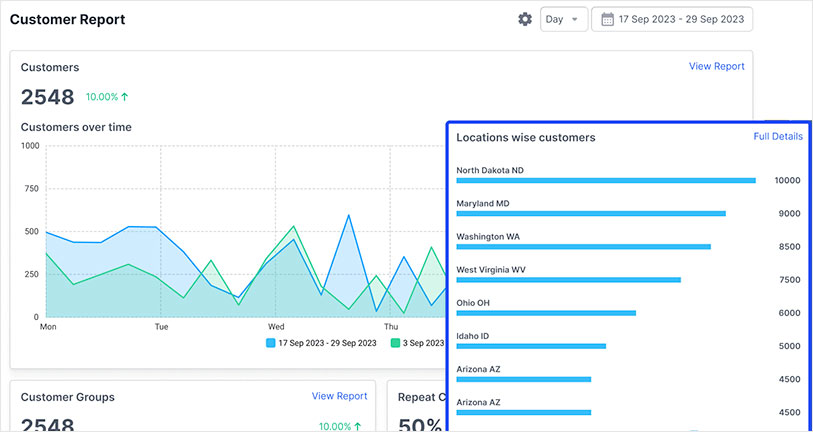
Task: Select the Maryland MD label
Action: point(483,203)
